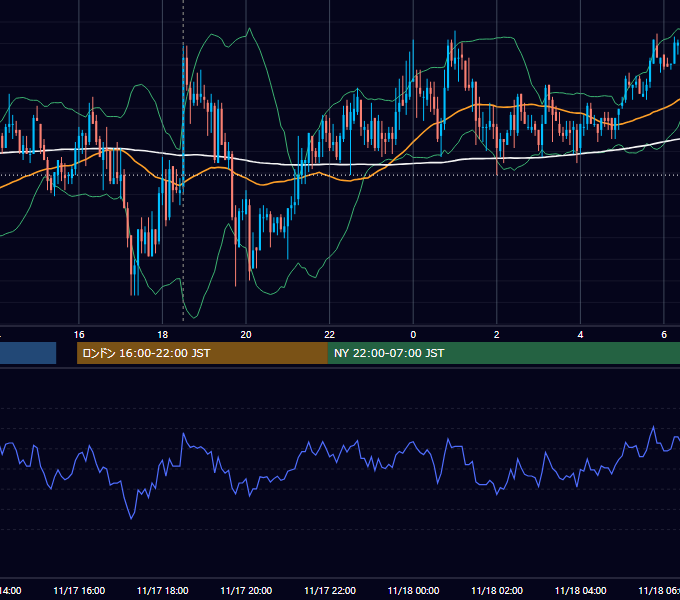The image size is (680, 600).
Task: Click the "11/18 02:00" date label
Action: (497, 590)
